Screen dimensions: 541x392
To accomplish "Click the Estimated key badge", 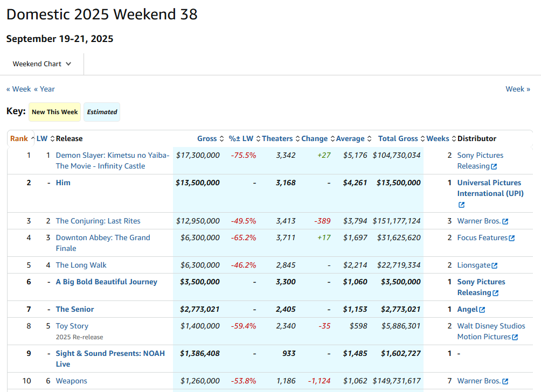I will [x=102, y=112].
